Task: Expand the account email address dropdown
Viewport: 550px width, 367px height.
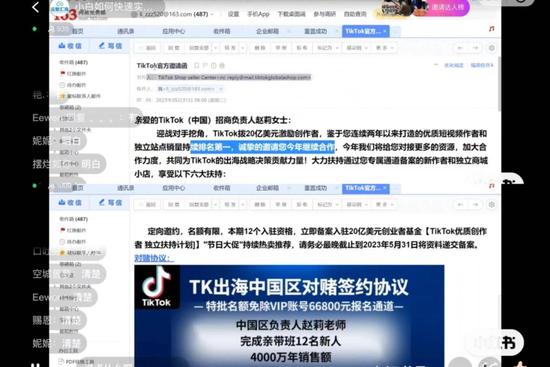Action: point(212,14)
